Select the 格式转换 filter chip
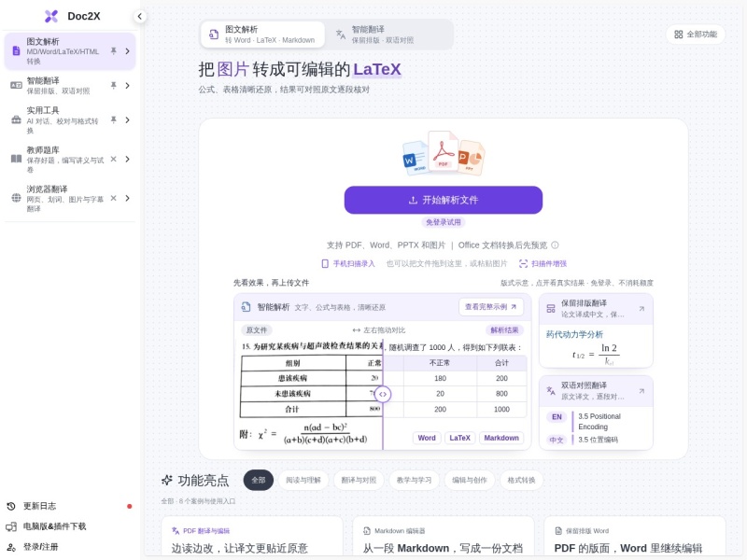Screen dimensions: 747x560 coord(521,480)
